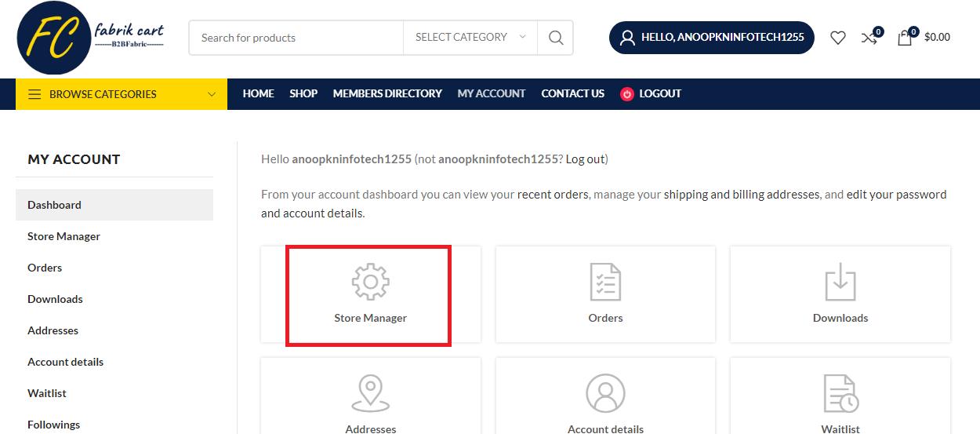
Task: Focus the 'Search for products' field
Action: tap(296, 38)
